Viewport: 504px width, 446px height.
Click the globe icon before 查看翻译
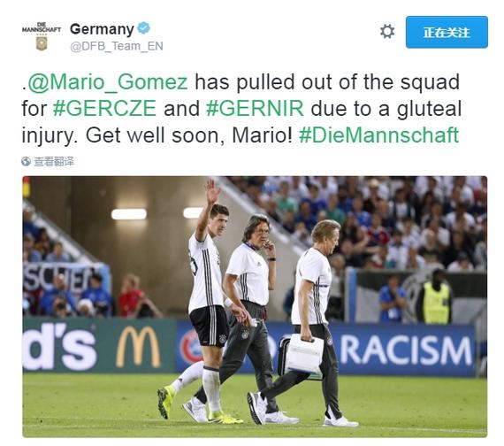[26, 161]
